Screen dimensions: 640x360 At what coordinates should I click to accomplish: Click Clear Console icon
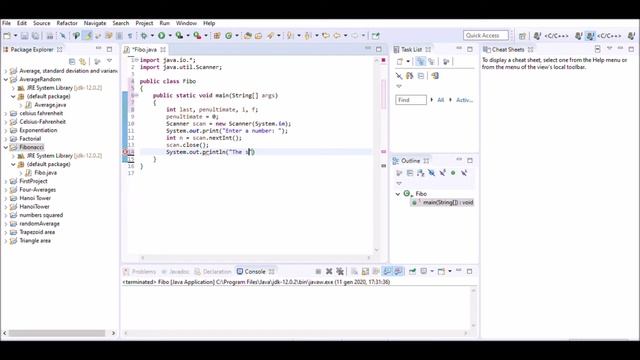point(354,271)
